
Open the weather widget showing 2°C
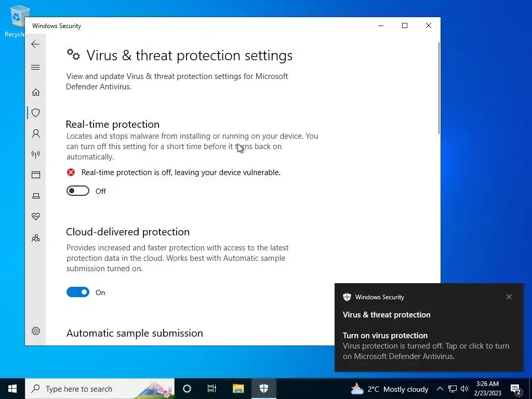pos(390,389)
